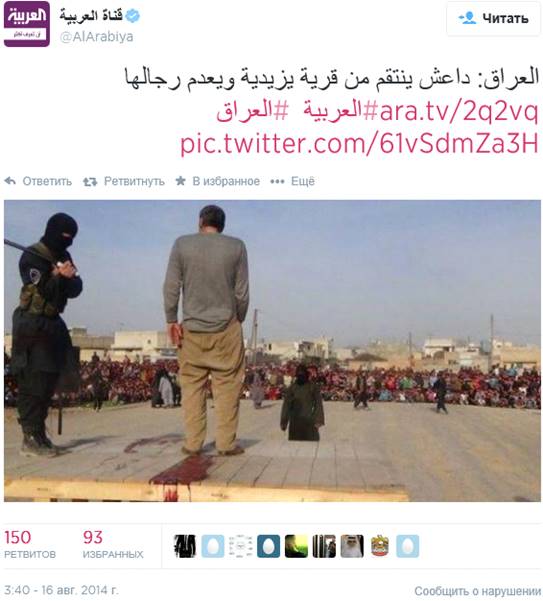Open the Al Arabiya purple profile logo
The image size is (543, 601).
26,24
